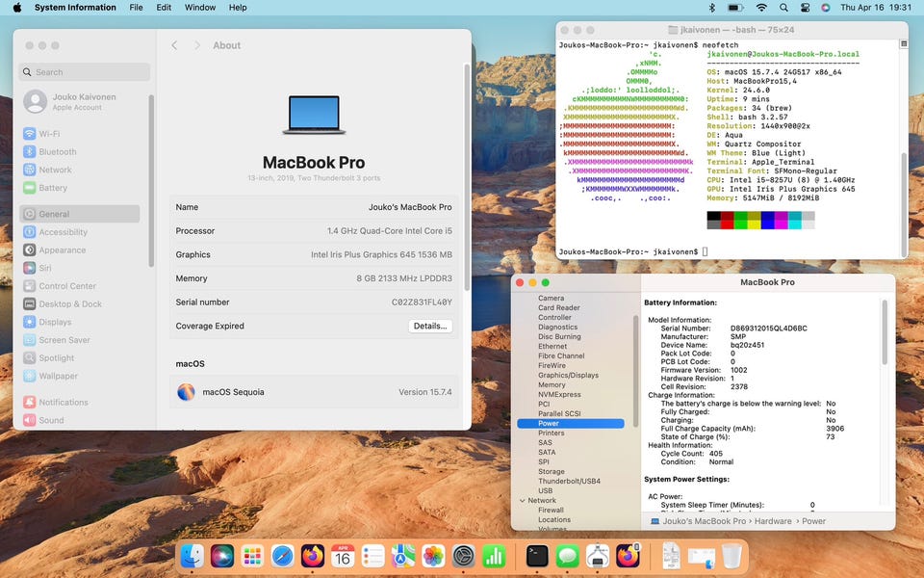Open Control Center in menu bar
This screenshot has height=578, width=924.
coord(805,8)
